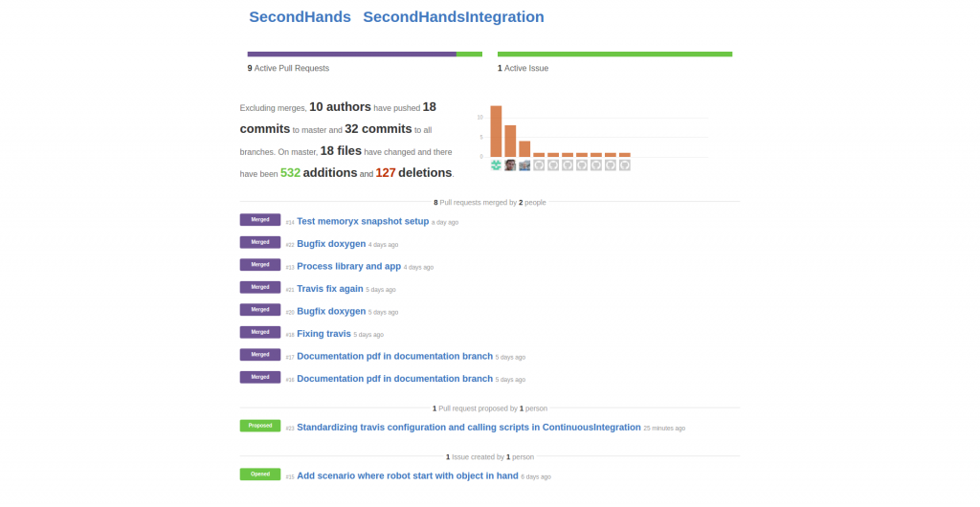Open the second contributor's face photo avatar
This screenshot has height=507, width=980.
click(x=510, y=165)
